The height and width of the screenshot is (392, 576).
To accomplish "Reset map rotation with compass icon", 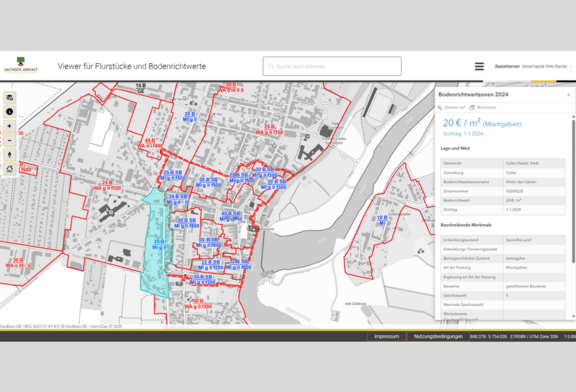I will (10, 155).
